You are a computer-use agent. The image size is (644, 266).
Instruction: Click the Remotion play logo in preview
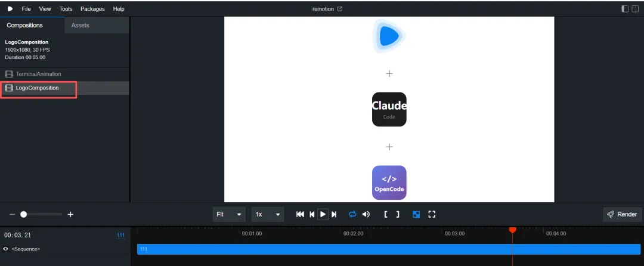(x=389, y=36)
